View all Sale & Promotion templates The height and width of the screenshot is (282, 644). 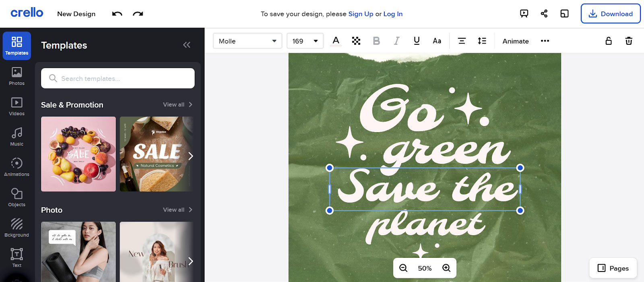[x=178, y=104]
